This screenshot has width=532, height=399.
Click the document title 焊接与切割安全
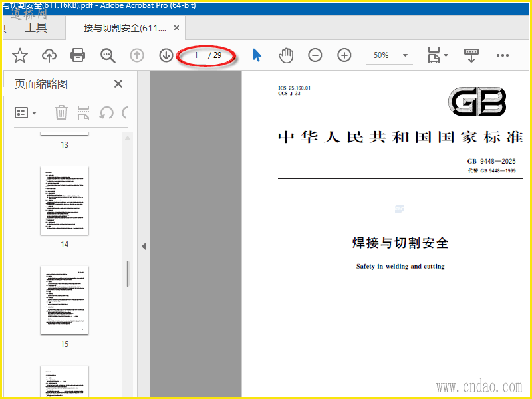[x=400, y=243]
